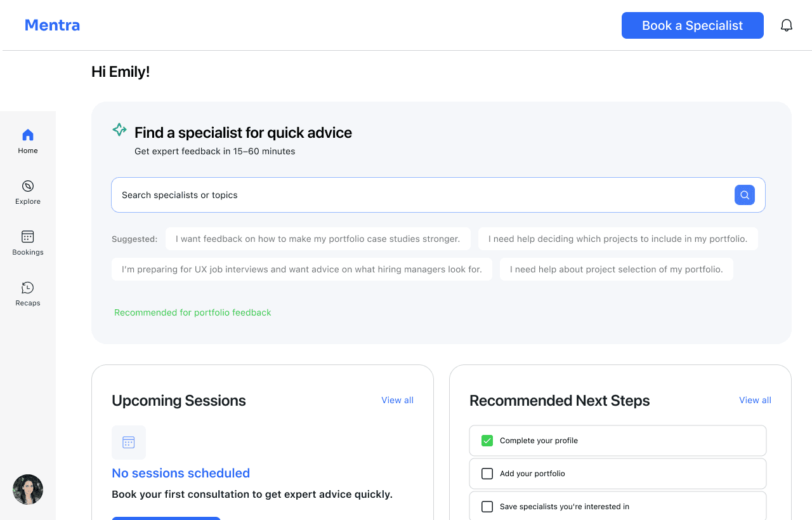Check Save specialists you're interested in

click(487, 507)
